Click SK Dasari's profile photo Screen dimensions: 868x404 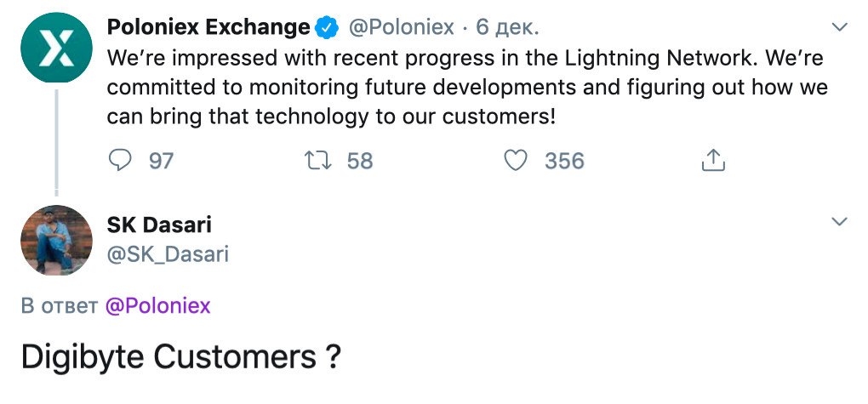point(56,240)
